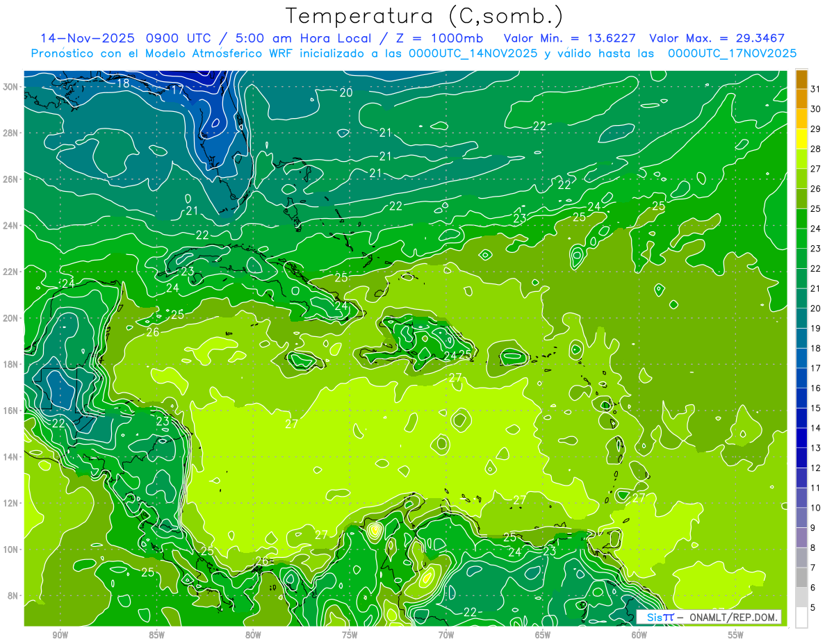Screen dimensions: 834x644
Task: Click the '6' value on color scale legend
Action: click(x=813, y=588)
